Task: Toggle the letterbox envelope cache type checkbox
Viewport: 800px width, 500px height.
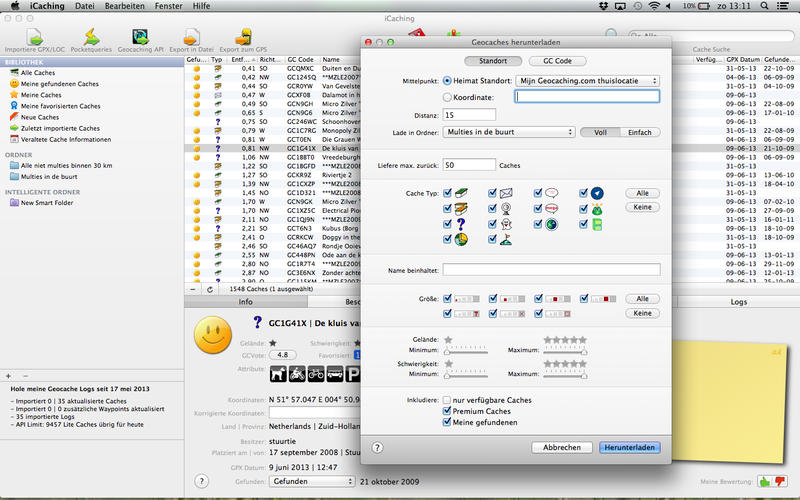Action: click(x=492, y=193)
